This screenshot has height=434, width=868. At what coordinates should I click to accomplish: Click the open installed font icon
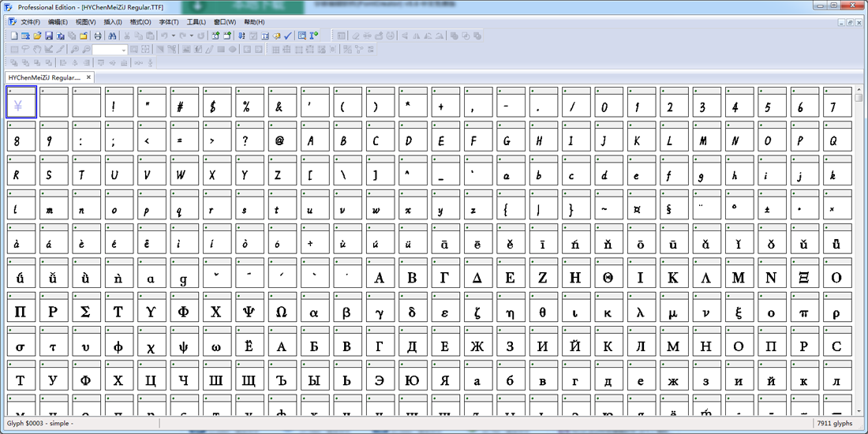25,36
